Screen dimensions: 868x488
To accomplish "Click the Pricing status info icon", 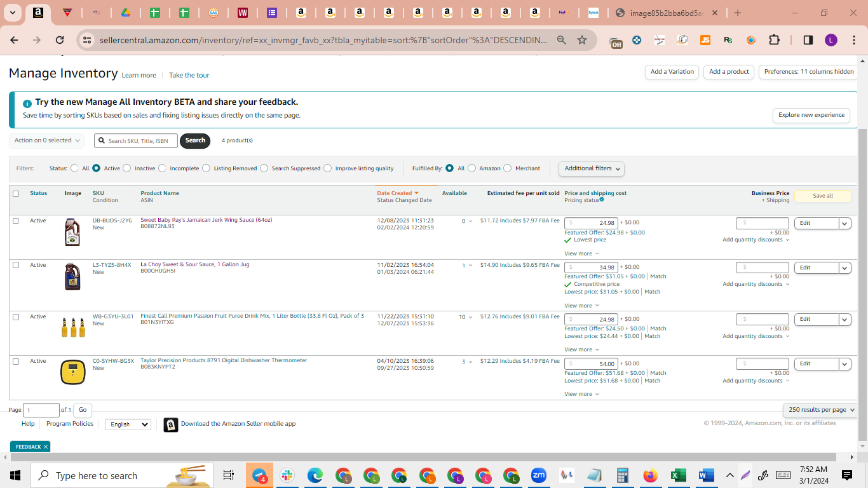I will 602,200.
